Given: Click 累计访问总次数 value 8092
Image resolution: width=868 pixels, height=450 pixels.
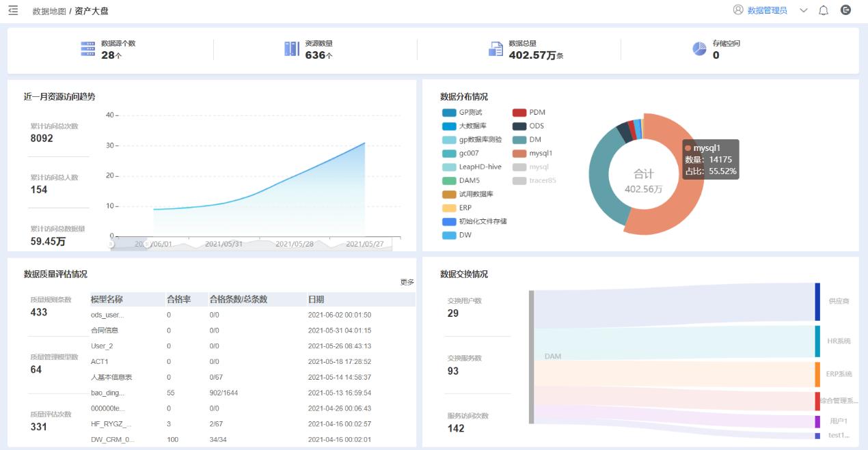Looking at the screenshot, I should click(42, 139).
